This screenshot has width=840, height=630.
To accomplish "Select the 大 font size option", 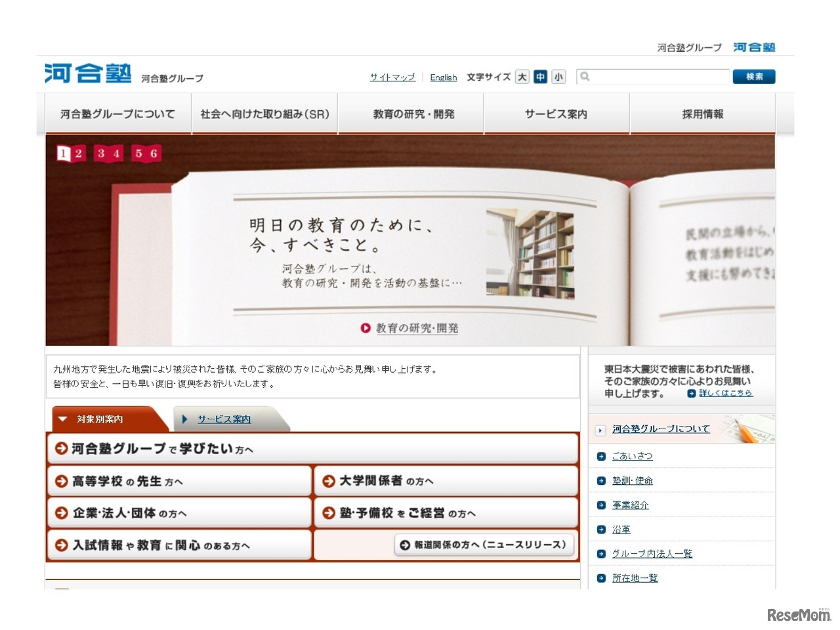I will click(x=522, y=77).
